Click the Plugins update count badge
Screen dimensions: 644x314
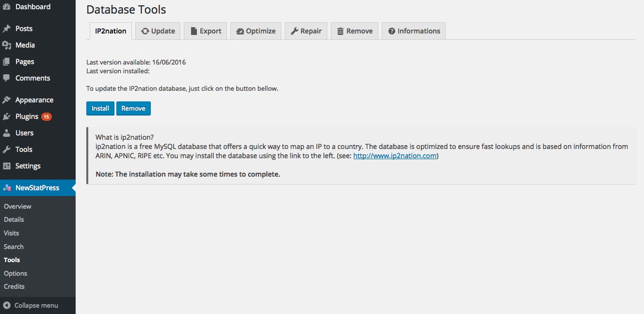46,116
